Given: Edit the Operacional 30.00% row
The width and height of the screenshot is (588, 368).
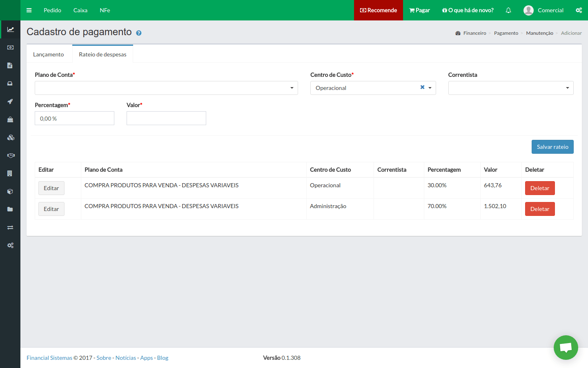Looking at the screenshot, I should click(51, 188).
